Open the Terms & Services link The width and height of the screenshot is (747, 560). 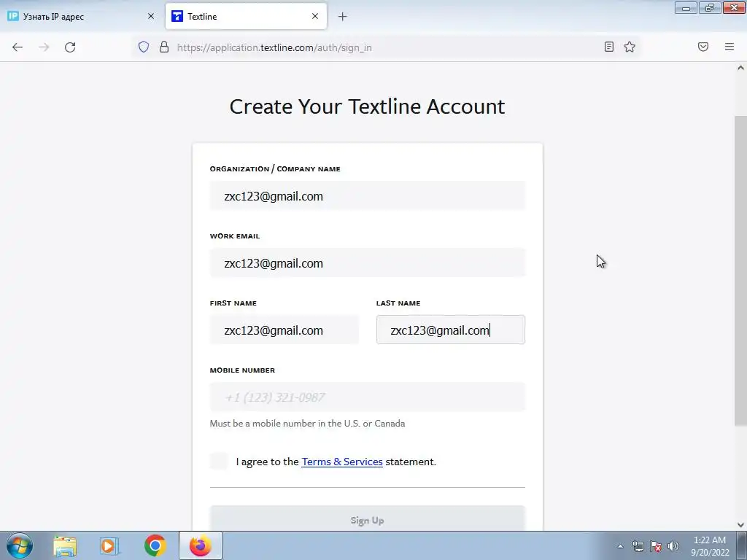(342, 462)
